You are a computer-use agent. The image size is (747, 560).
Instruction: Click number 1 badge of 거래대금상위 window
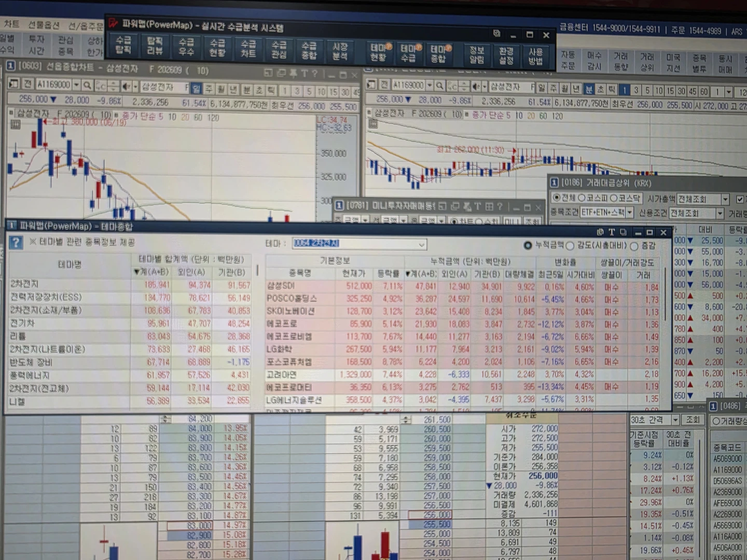(x=554, y=183)
